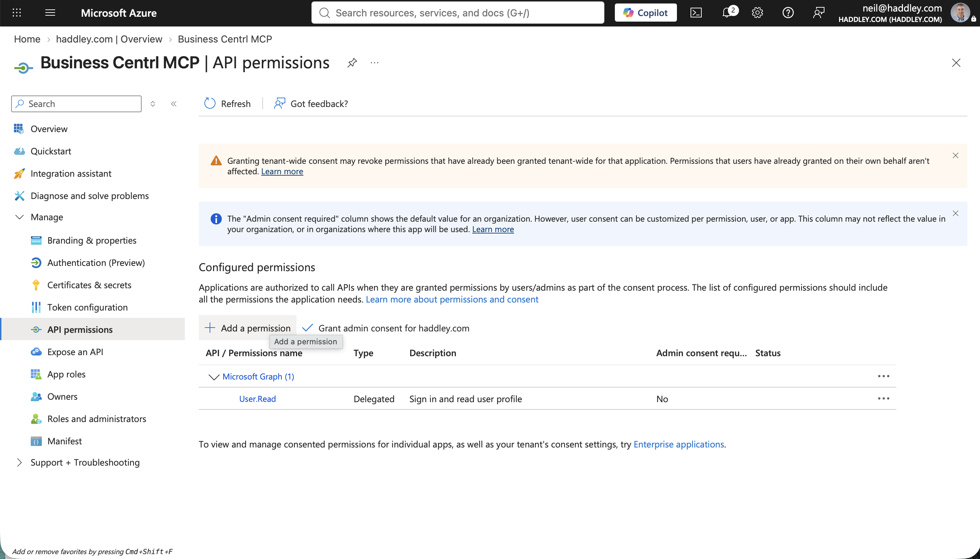Click the Status column header
This screenshot has height=559, width=980.
point(768,353)
